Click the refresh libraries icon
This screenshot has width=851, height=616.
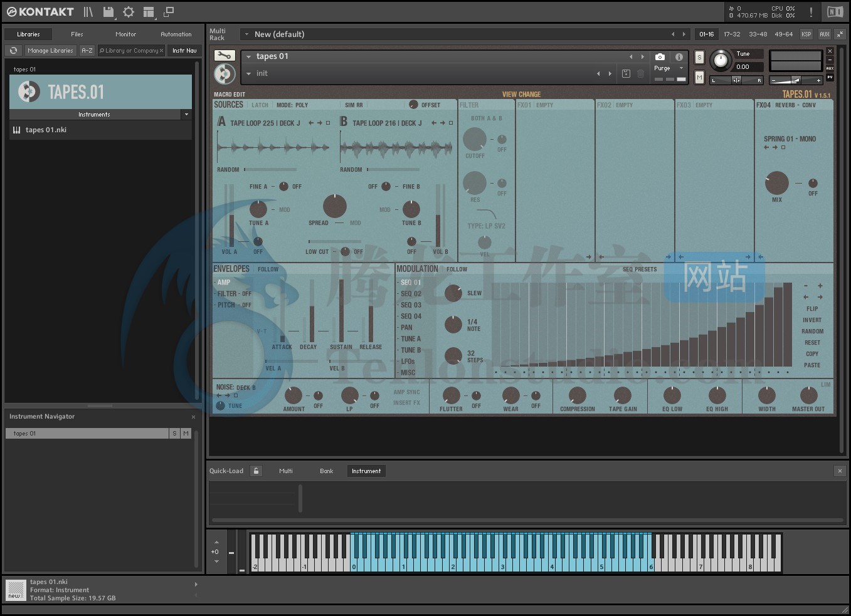[x=13, y=51]
